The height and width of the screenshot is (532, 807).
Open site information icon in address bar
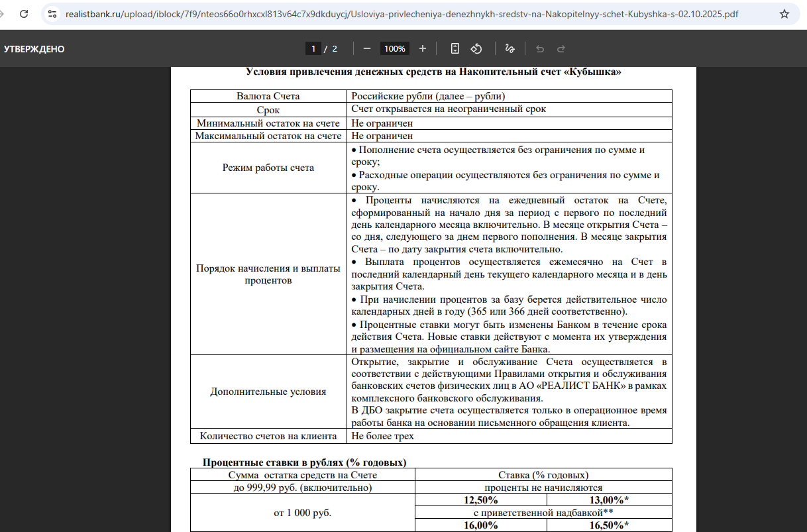[x=53, y=14]
